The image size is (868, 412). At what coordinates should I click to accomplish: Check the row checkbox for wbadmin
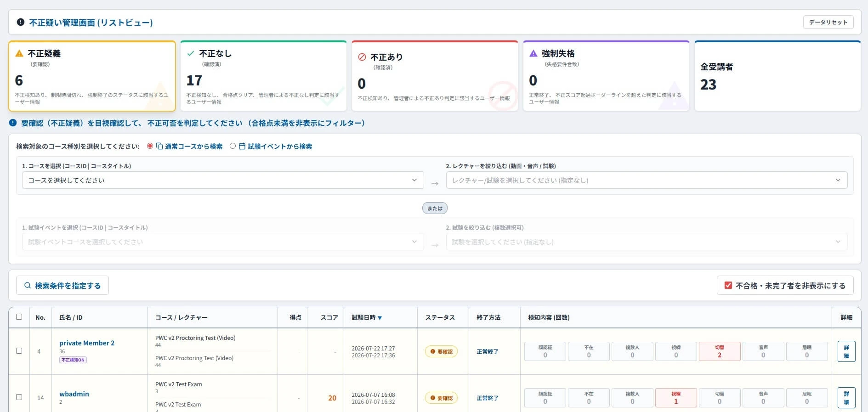[19, 397]
